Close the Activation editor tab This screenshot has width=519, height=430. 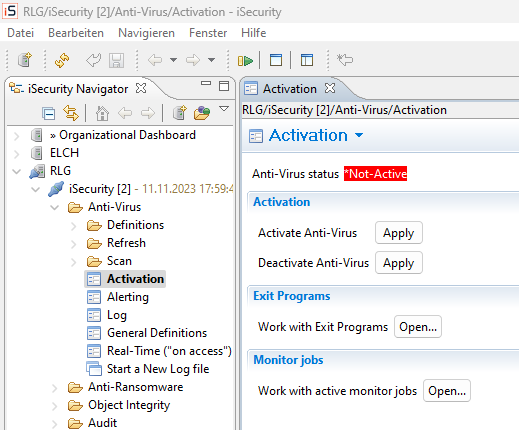(x=330, y=88)
